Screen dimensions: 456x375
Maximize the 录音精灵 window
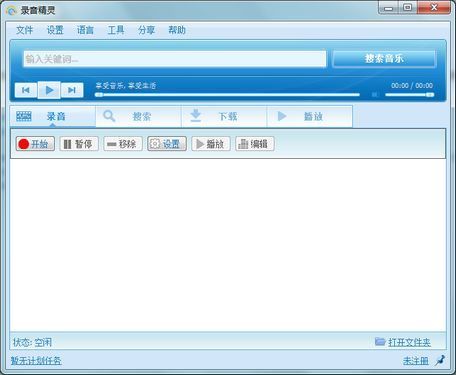(407, 7)
